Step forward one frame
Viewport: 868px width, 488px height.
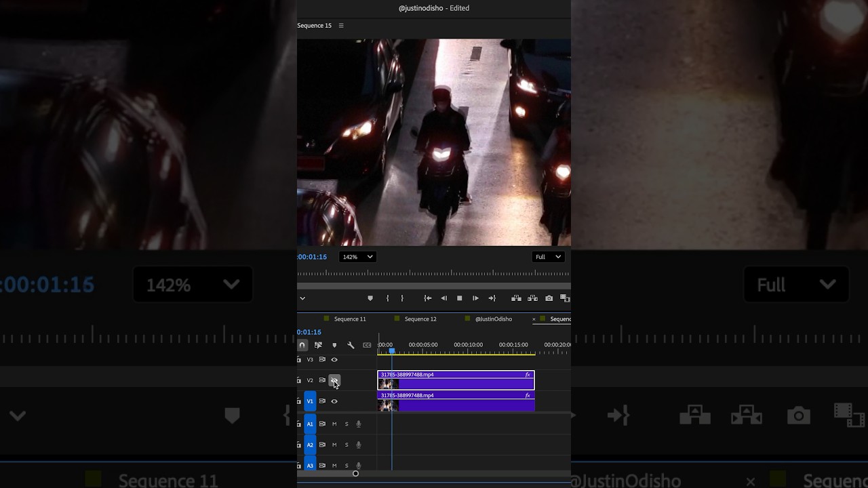pyautogui.click(x=475, y=298)
